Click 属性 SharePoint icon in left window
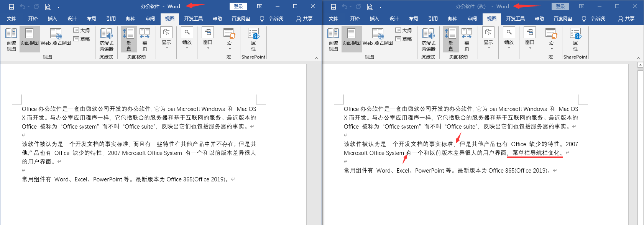 click(x=253, y=39)
